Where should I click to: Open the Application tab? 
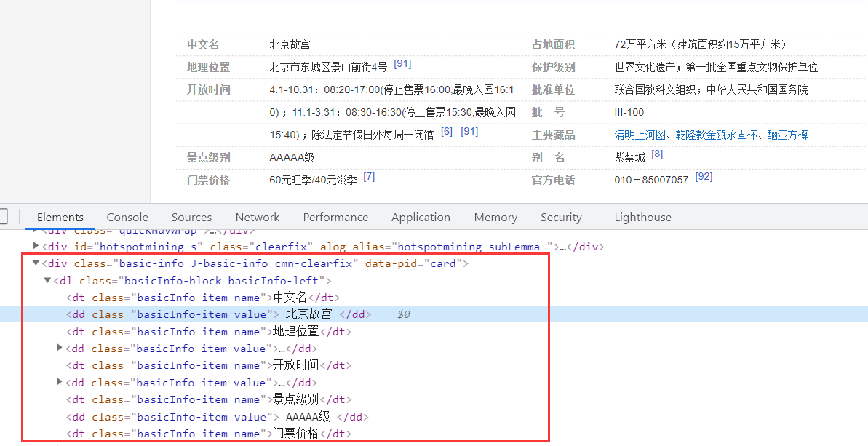pos(421,218)
